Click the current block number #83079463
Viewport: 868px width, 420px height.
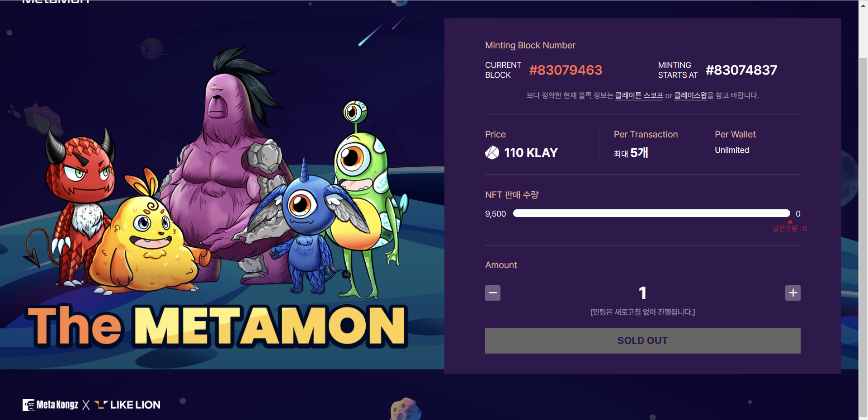click(566, 70)
